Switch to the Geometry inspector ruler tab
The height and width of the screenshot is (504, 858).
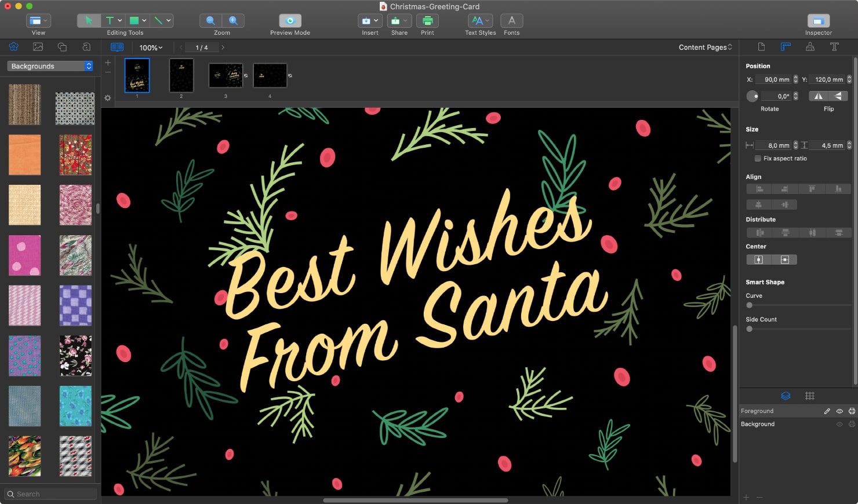pos(786,47)
